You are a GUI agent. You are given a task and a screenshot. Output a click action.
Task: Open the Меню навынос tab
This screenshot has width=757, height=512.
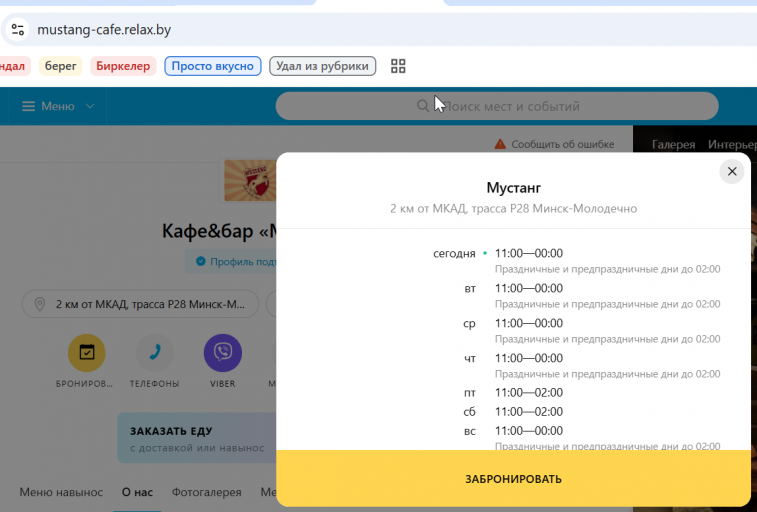click(61, 492)
